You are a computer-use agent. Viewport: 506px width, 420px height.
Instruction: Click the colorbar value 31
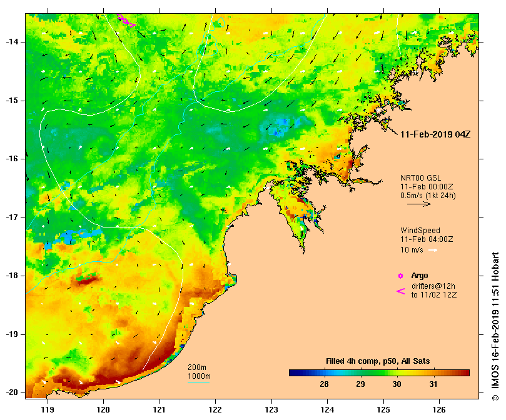coord(433,384)
